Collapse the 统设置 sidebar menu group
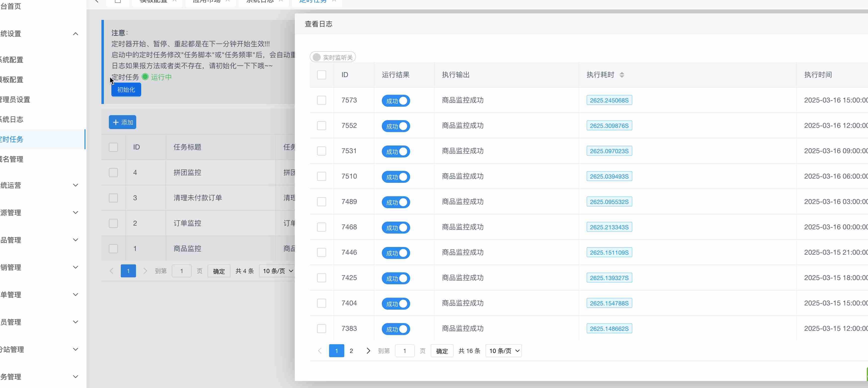The width and height of the screenshot is (868, 388). tap(41, 34)
